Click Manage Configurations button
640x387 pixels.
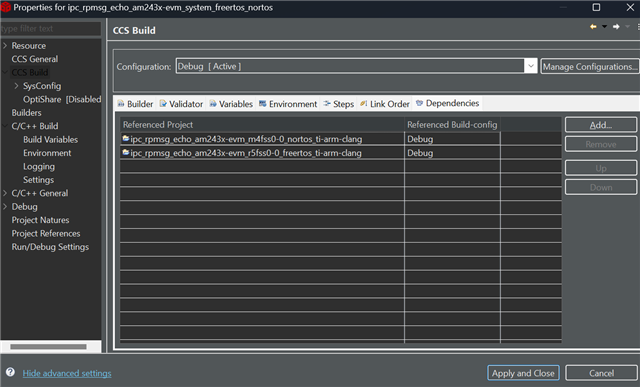click(590, 66)
